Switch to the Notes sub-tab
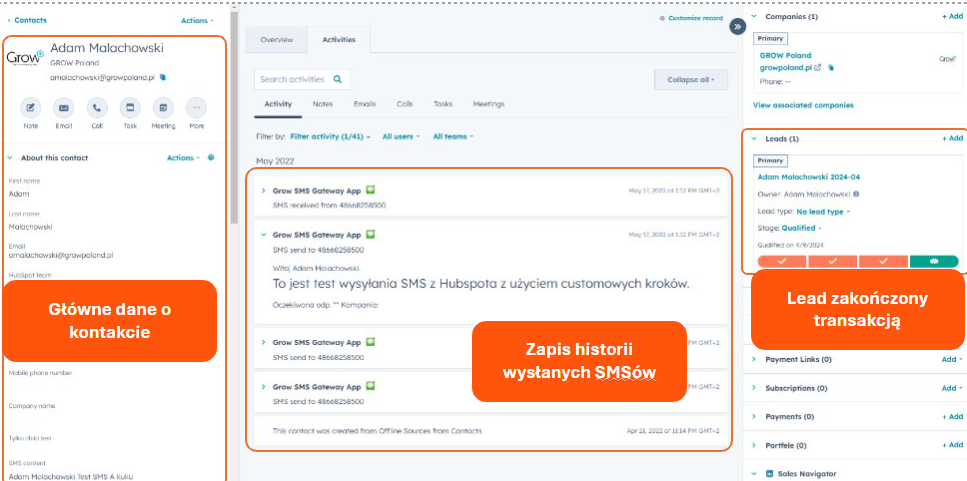This screenshot has height=481, width=967. pyautogui.click(x=323, y=104)
